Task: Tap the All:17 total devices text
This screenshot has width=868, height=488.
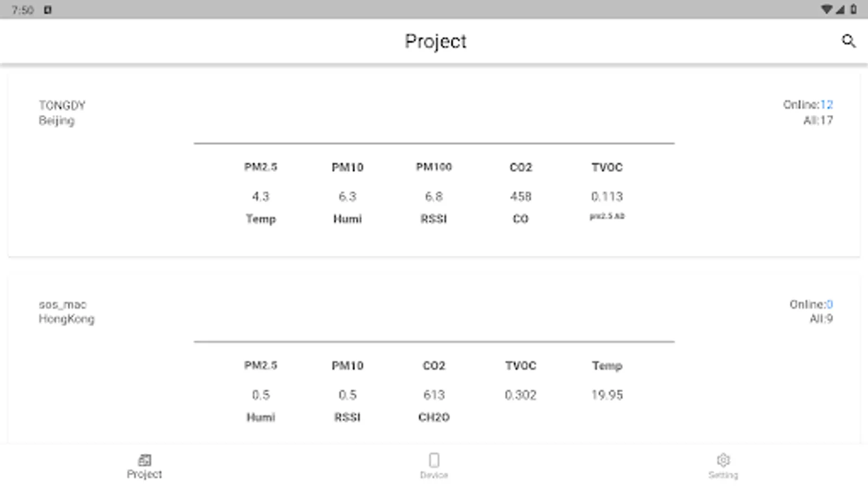Action: pos(818,120)
